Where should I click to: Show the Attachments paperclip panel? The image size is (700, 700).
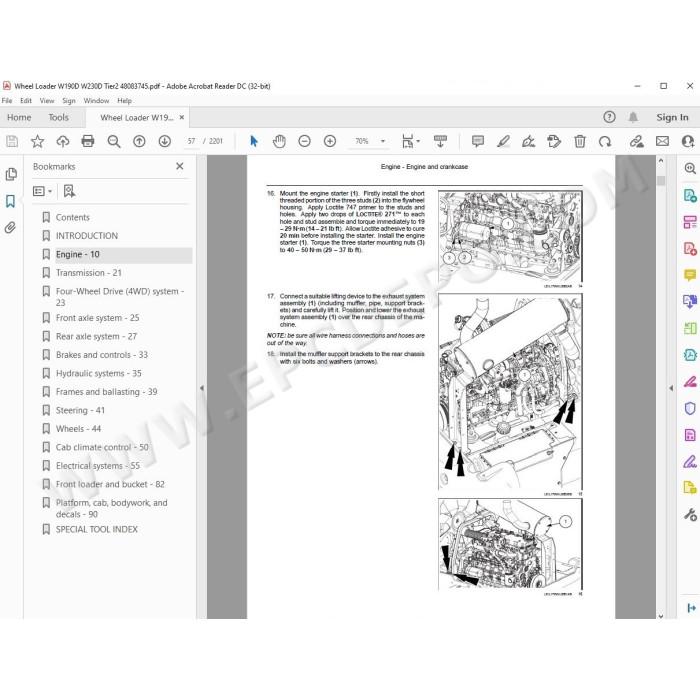click(11, 228)
